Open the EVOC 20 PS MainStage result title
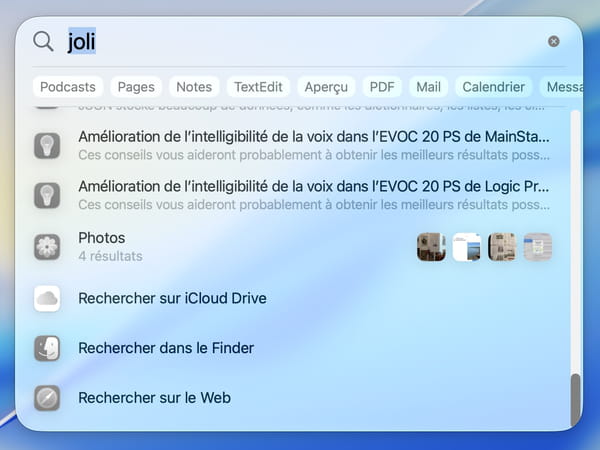Image resolution: width=600 pixels, height=450 pixels. coord(314,136)
